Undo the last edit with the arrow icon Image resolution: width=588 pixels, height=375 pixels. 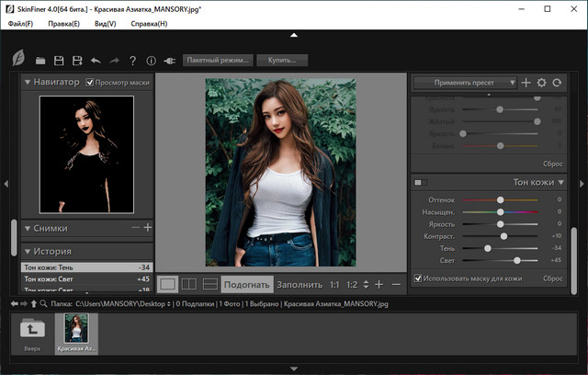[x=96, y=61]
